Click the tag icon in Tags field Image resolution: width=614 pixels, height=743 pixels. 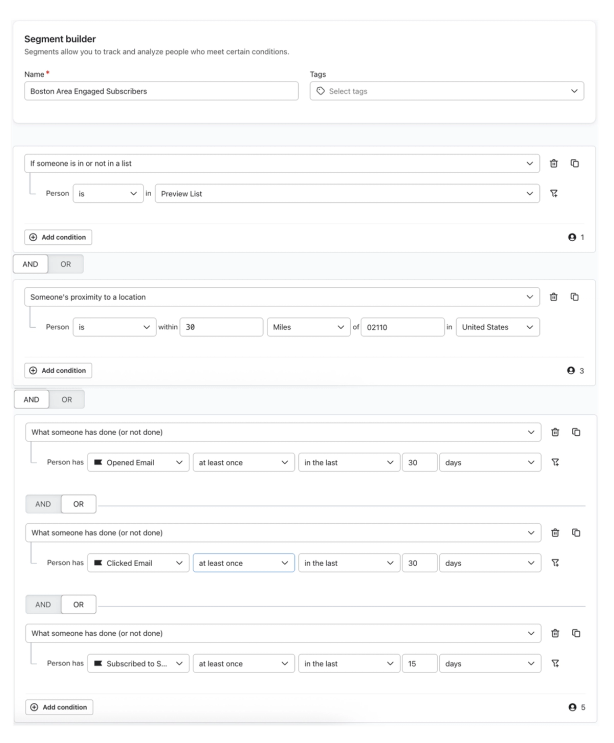click(x=321, y=91)
